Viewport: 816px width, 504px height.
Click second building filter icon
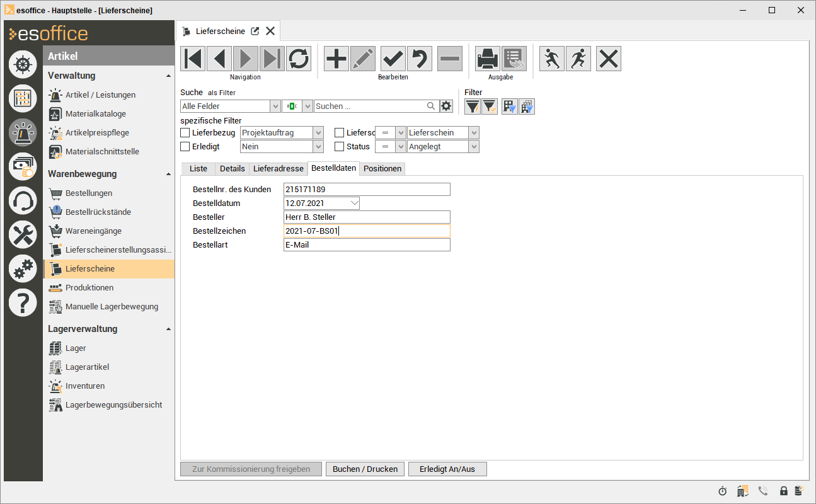pos(527,106)
